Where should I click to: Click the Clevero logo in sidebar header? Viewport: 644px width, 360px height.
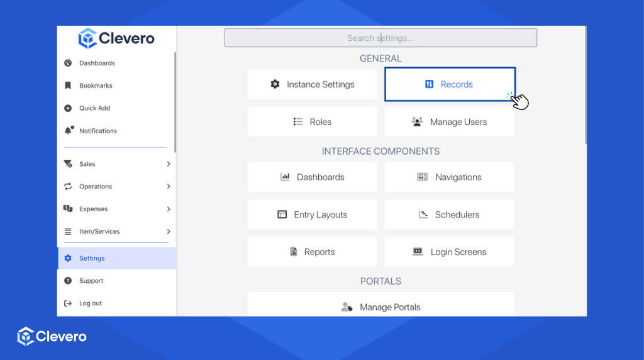pos(116,38)
